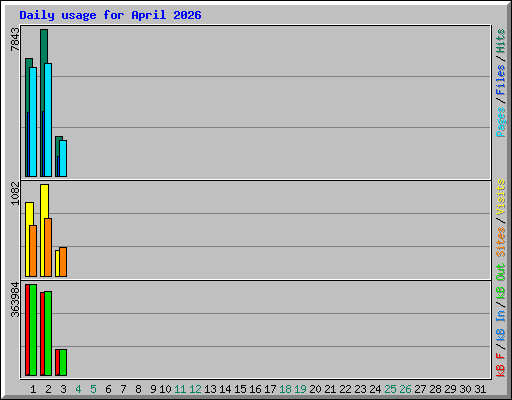
Task: Click the 1082 visits axis value
Action: coord(15,193)
